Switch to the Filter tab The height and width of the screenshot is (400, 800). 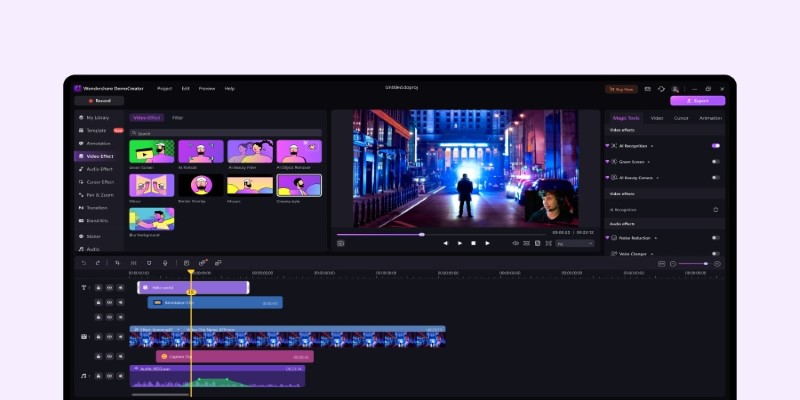pyautogui.click(x=177, y=118)
